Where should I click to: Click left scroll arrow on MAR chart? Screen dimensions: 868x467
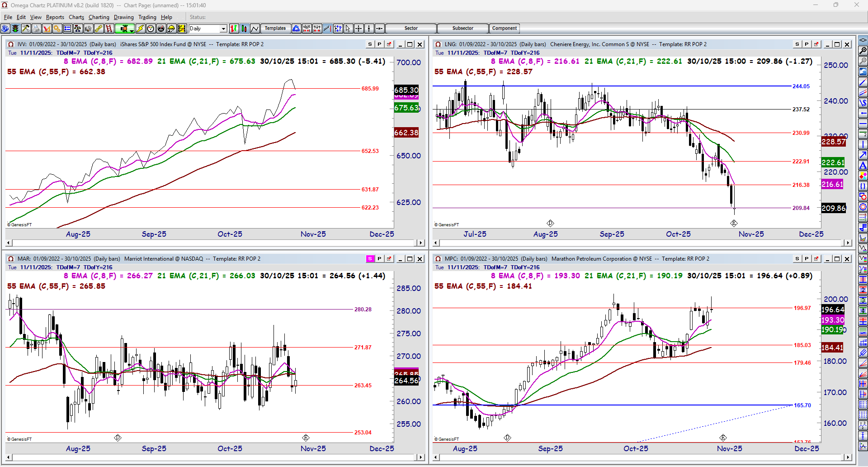(x=9, y=457)
